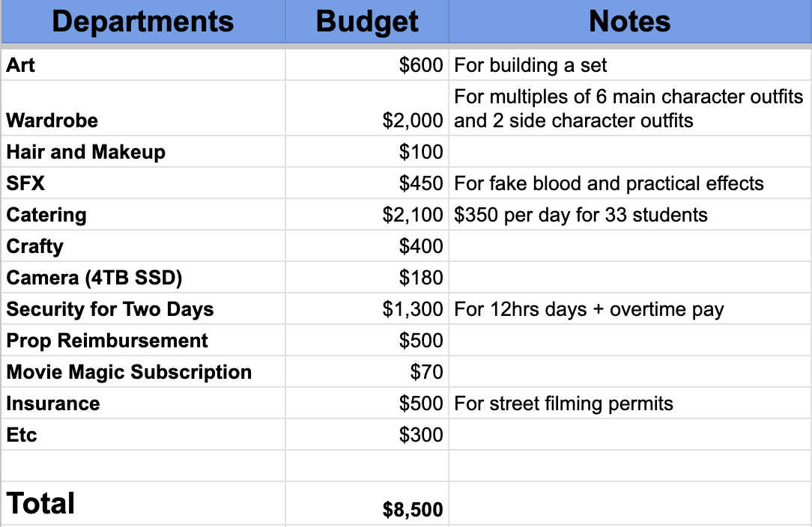Click the Security note about overtime pay

click(x=589, y=309)
